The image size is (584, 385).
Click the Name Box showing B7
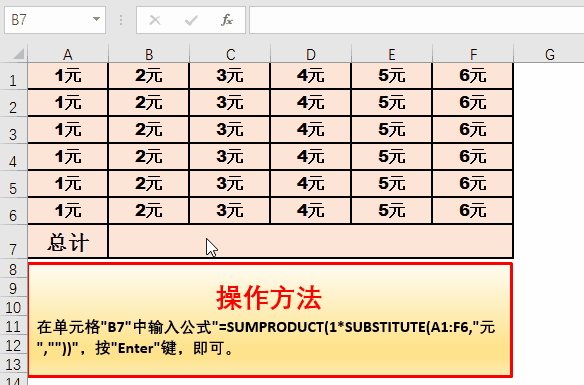point(55,20)
